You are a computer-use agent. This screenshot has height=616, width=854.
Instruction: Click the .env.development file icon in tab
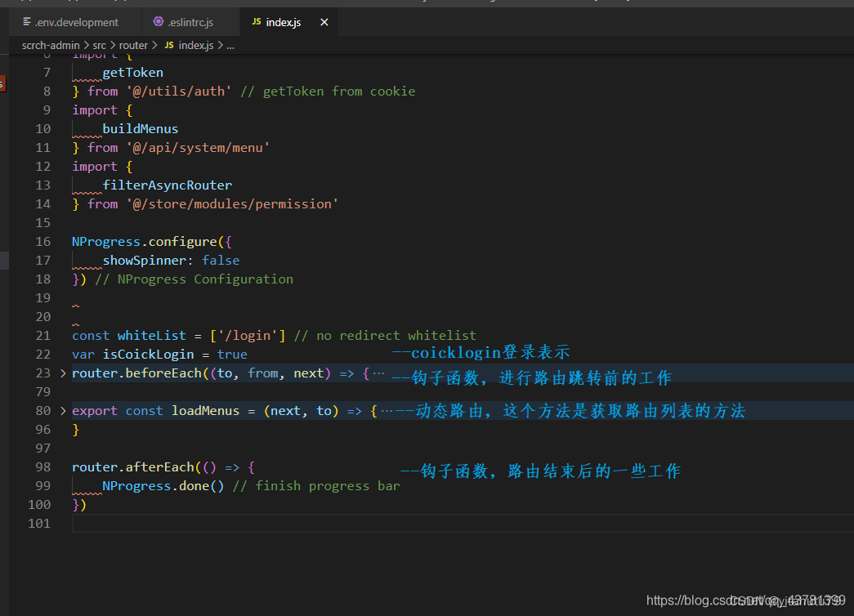click(27, 22)
